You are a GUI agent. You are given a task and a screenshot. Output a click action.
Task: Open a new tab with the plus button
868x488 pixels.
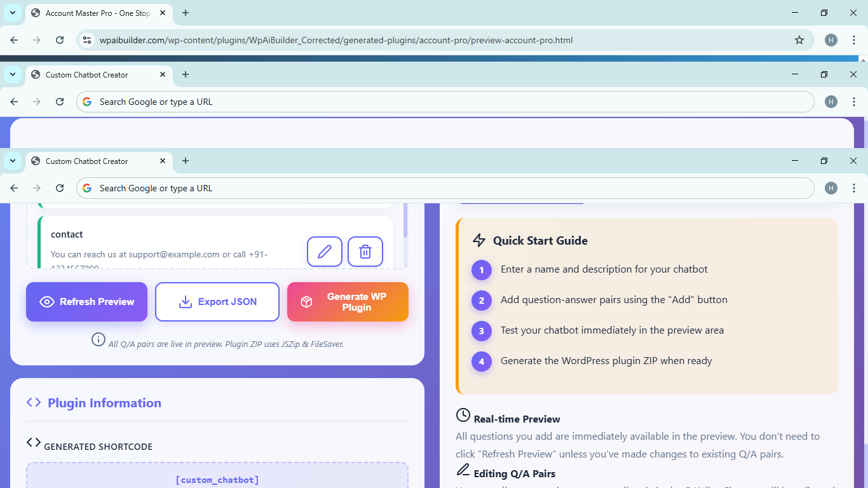185,161
